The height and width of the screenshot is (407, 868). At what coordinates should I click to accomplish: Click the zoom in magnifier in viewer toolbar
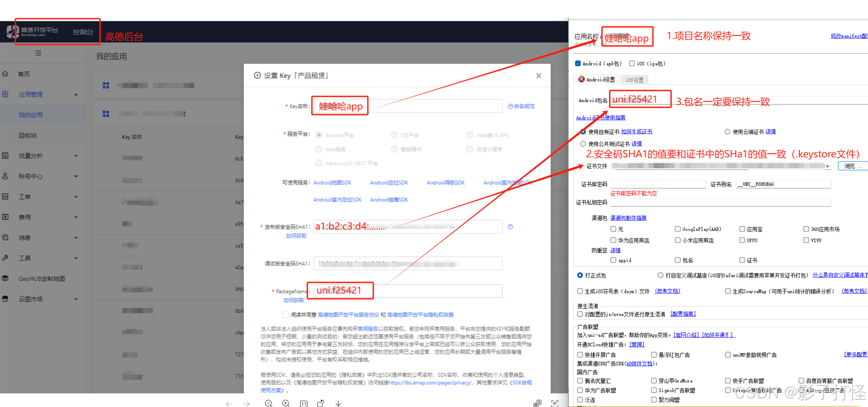pyautogui.click(x=286, y=403)
